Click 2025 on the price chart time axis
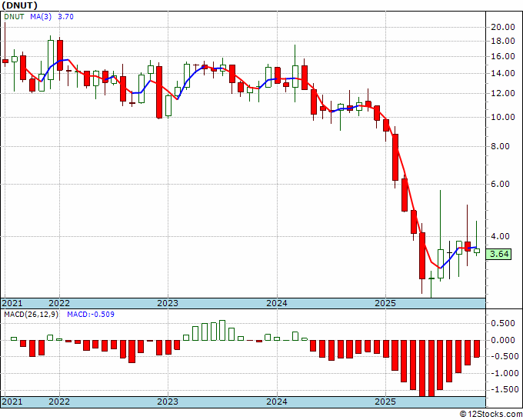The image size is (523, 420). coord(385,303)
